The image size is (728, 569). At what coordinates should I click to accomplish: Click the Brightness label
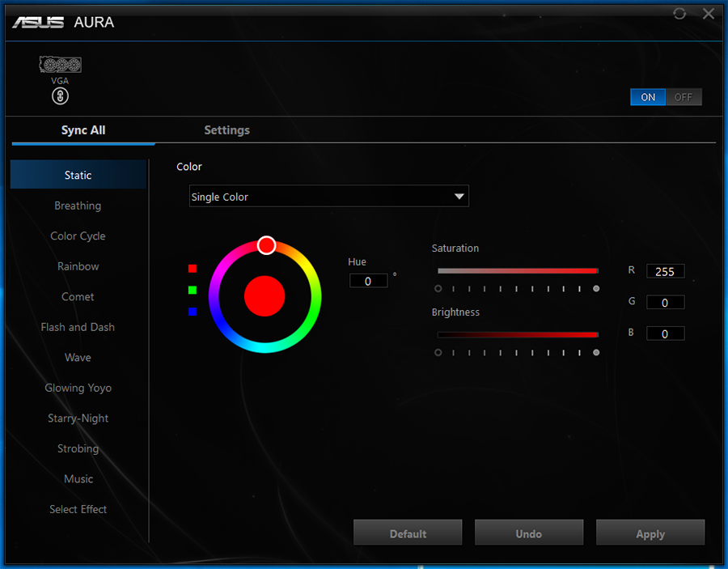coord(455,312)
